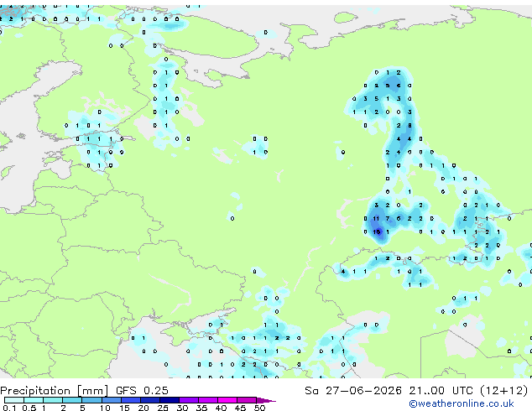Select the 10–15 mm blue legend swatch
Screen dimensions: 532x411
tap(112, 400)
